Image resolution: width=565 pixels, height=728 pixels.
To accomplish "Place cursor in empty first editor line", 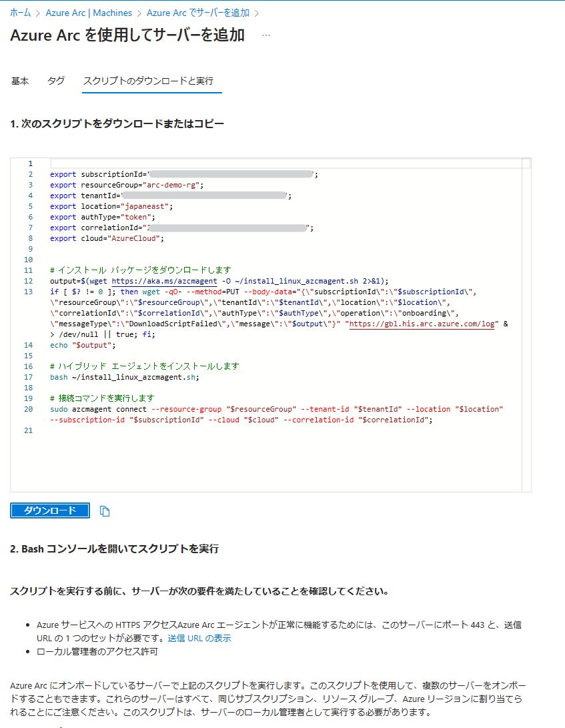I will (267, 163).
